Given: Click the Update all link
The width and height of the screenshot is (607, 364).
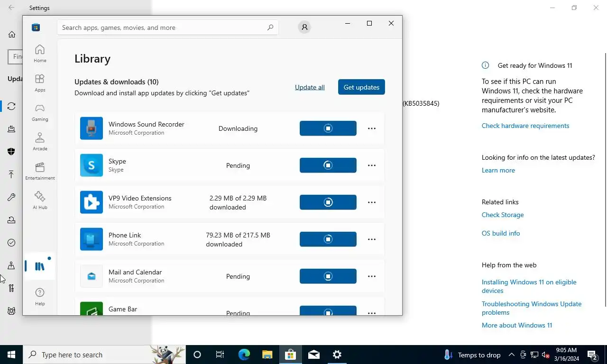Looking at the screenshot, I should 310,87.
